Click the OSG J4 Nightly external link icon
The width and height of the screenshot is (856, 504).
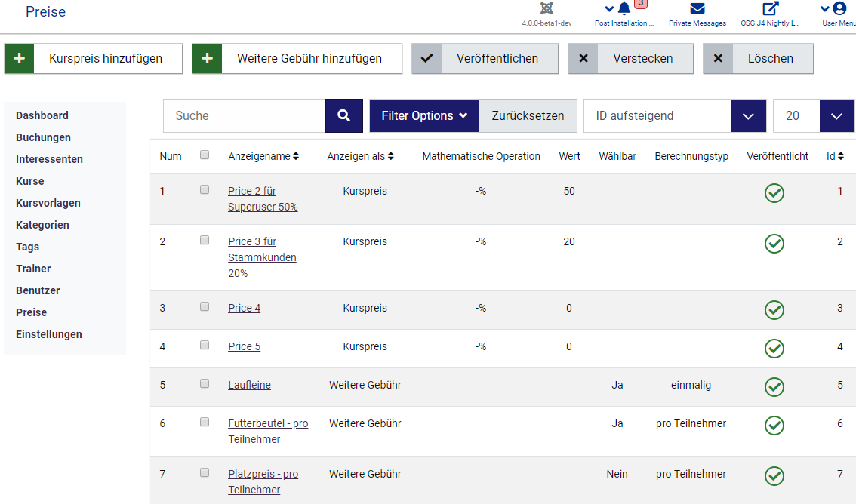770,9
